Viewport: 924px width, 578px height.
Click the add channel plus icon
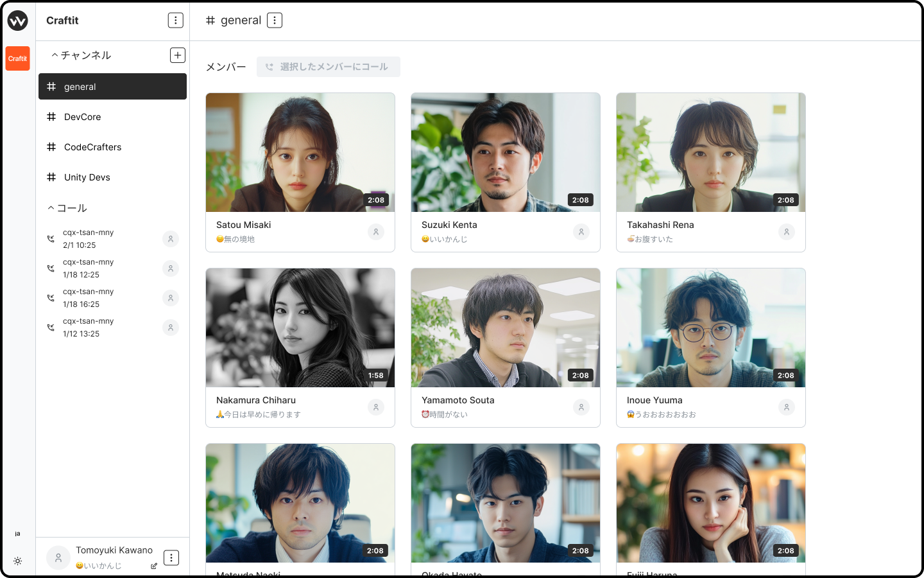178,55
